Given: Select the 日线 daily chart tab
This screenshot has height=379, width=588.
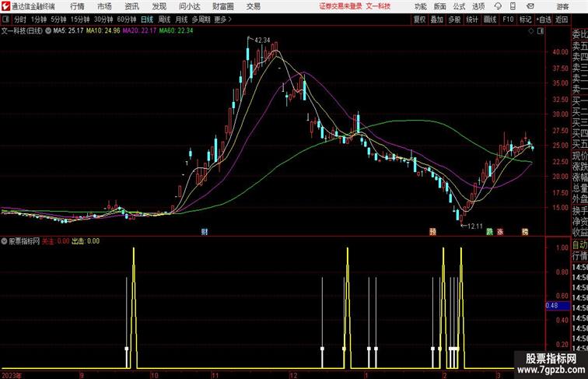Looking at the screenshot, I should click(147, 19).
